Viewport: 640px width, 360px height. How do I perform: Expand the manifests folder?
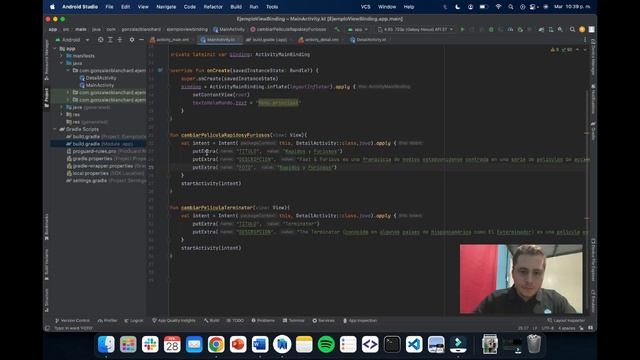62,56
